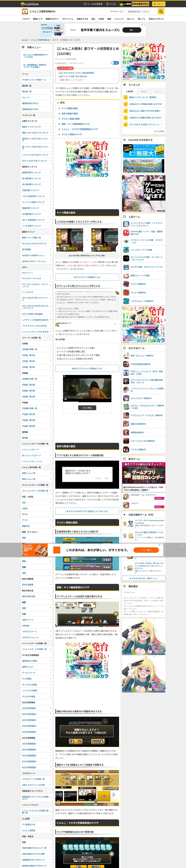Unmute the dinosaur video ad
The width and height of the screenshot is (186, 868).
(65, 399)
